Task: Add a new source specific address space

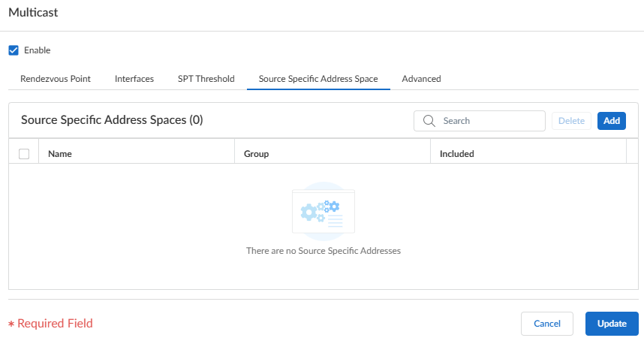Action: click(612, 121)
